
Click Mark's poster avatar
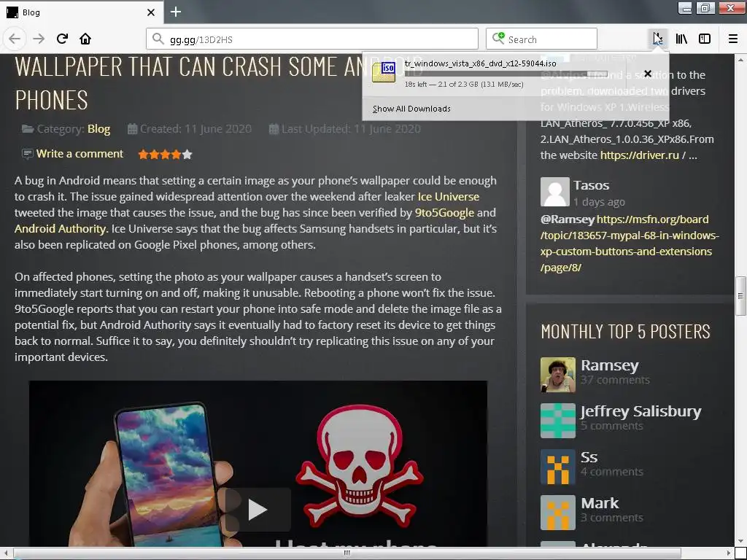[558, 513]
